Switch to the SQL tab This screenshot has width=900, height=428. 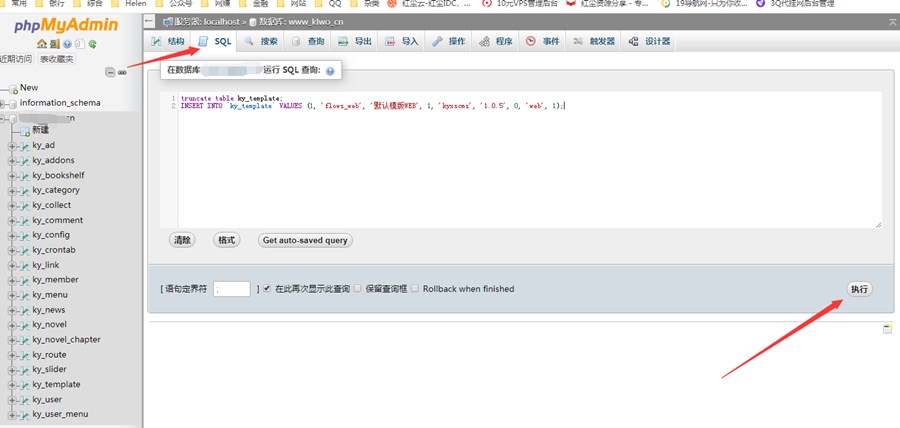coord(214,41)
